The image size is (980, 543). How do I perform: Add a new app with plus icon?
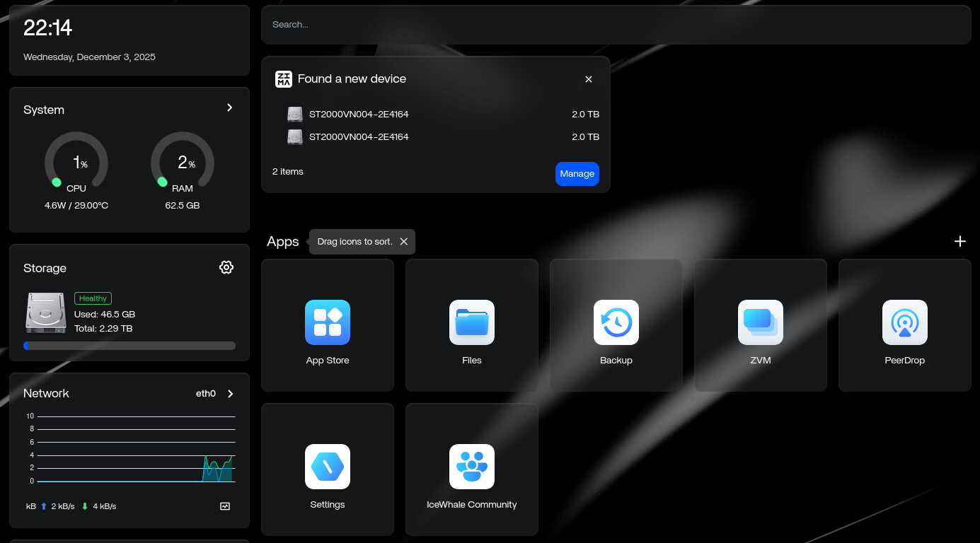(959, 241)
